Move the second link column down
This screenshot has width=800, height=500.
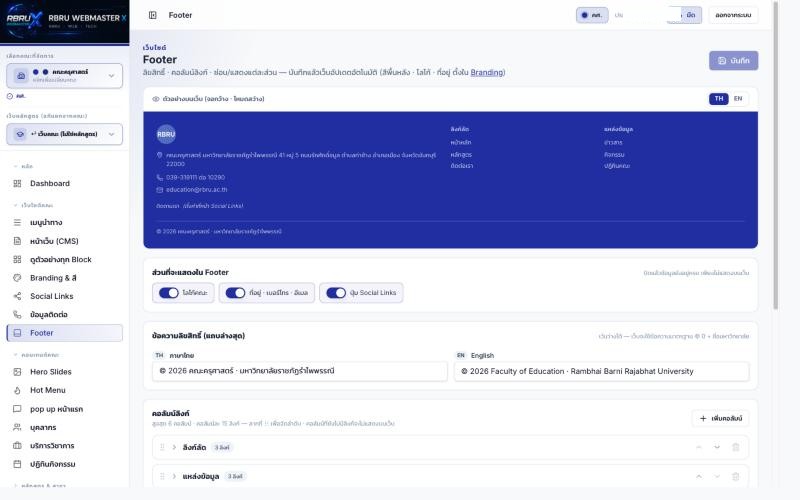click(x=717, y=477)
